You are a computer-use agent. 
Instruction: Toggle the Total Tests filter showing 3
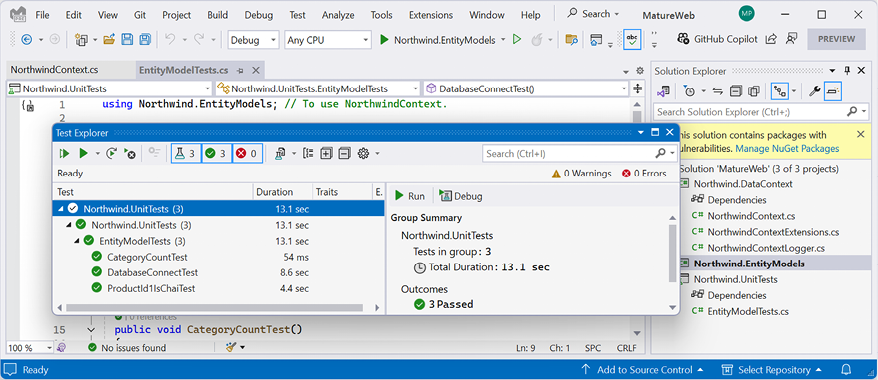186,153
